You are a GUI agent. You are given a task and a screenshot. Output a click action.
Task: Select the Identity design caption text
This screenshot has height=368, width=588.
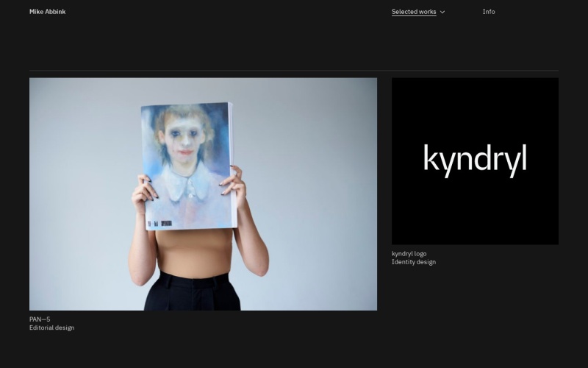click(413, 262)
